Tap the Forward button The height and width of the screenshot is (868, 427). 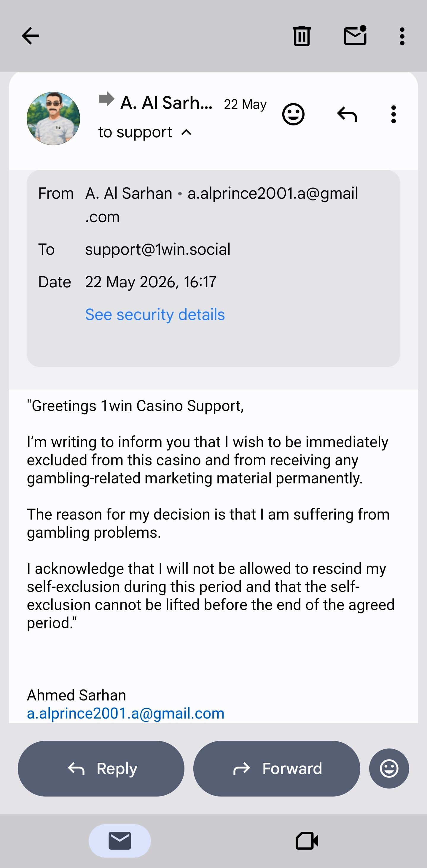277,768
